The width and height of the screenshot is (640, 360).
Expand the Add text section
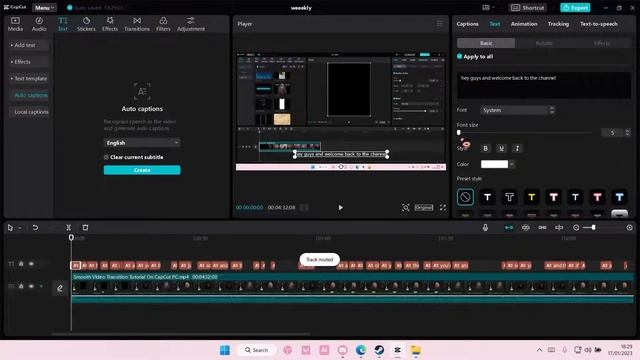coord(29,45)
